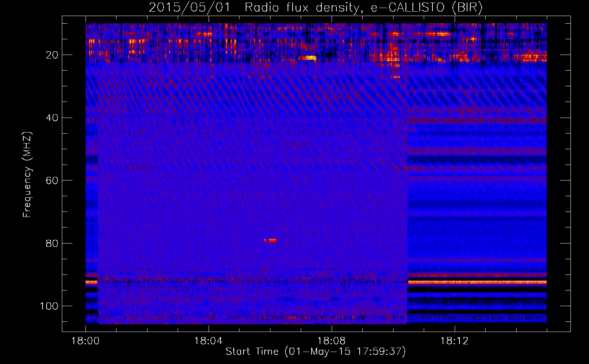Click the yellow burst near 20 MHz at 18:07
Image resolution: width=589 pixels, height=364 pixels.
(x=307, y=58)
